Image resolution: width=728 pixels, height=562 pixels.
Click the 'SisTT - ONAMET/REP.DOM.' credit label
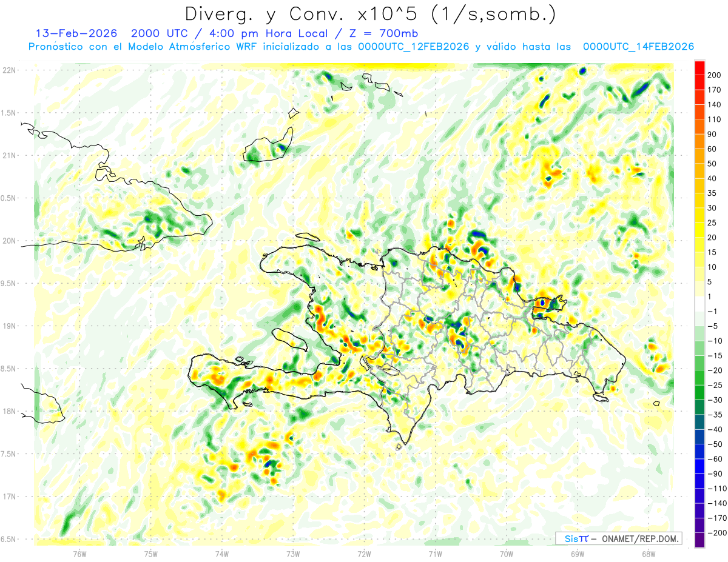pos(618,538)
